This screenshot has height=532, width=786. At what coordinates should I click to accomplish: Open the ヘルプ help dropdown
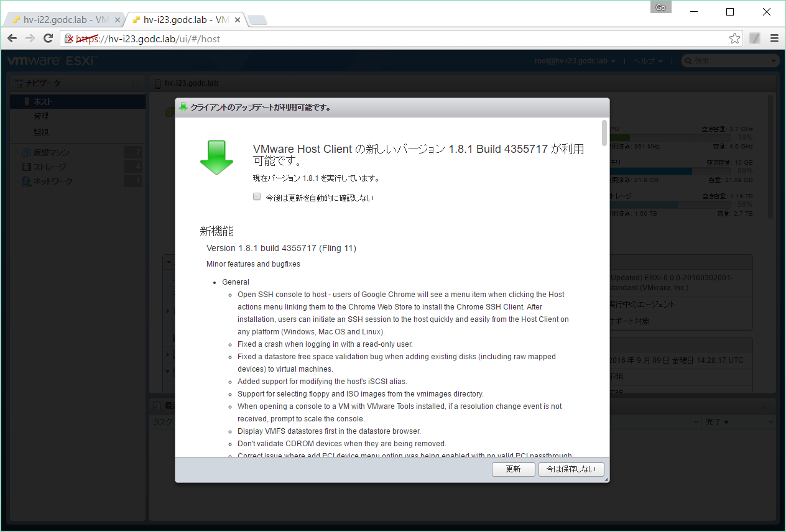pyautogui.click(x=648, y=61)
